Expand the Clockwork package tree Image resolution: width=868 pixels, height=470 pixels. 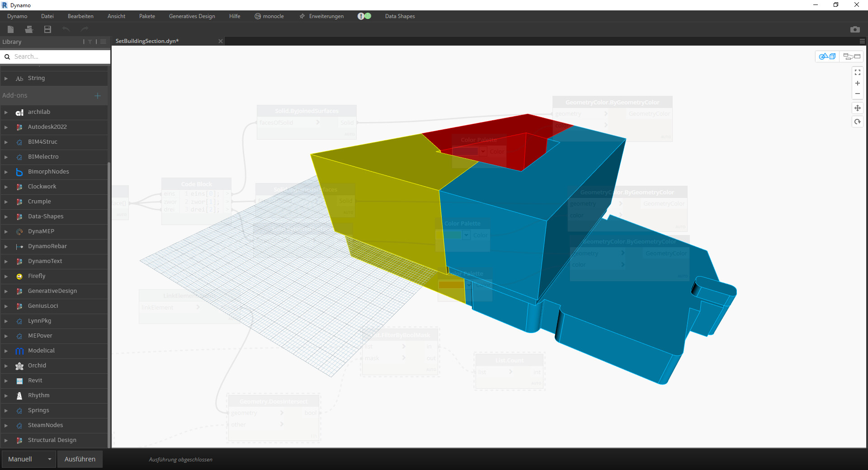tap(6, 187)
